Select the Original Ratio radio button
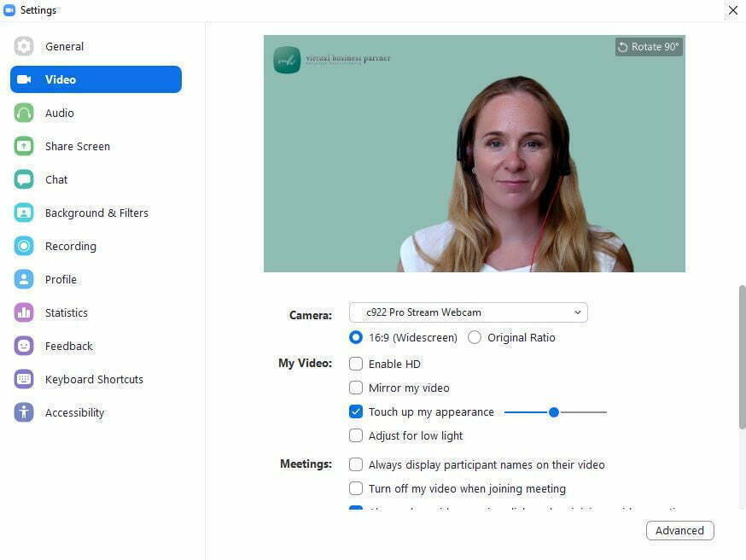Image resolution: width=746 pixels, height=560 pixels. click(475, 337)
